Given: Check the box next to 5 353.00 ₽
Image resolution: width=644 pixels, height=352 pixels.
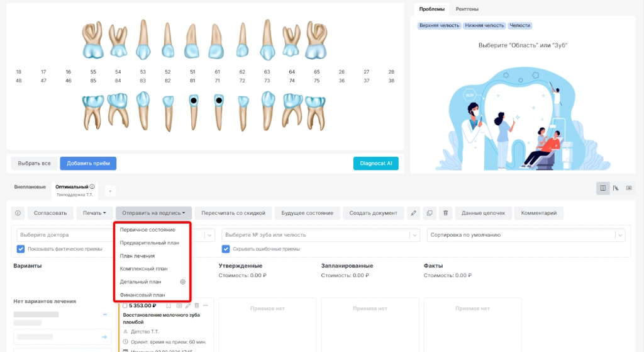Looking at the screenshot, I should (125, 305).
